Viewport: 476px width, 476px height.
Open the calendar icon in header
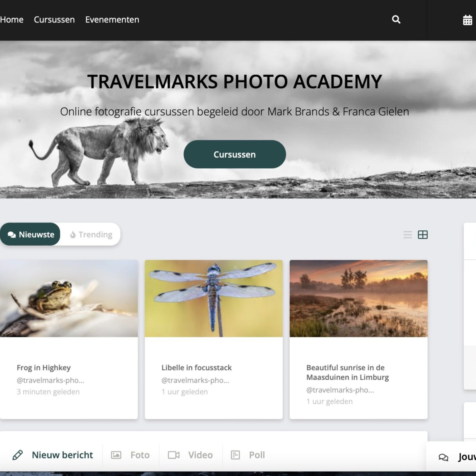pos(467,20)
